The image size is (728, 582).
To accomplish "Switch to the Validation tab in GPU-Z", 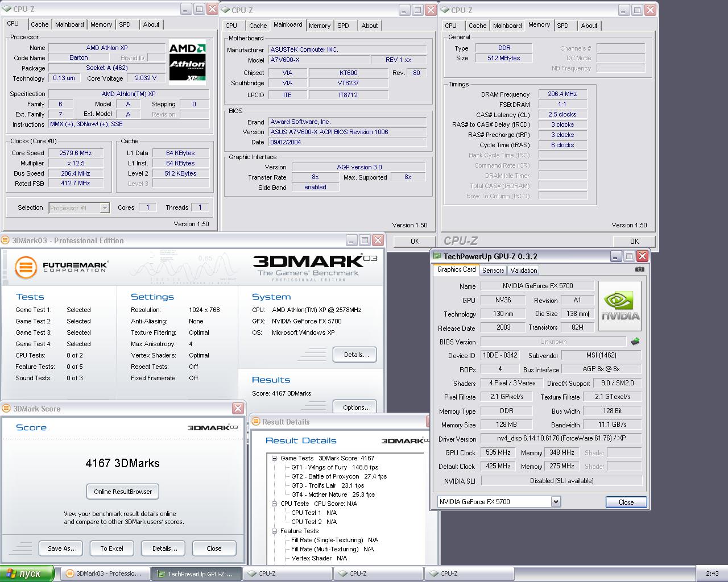I will coord(523,271).
